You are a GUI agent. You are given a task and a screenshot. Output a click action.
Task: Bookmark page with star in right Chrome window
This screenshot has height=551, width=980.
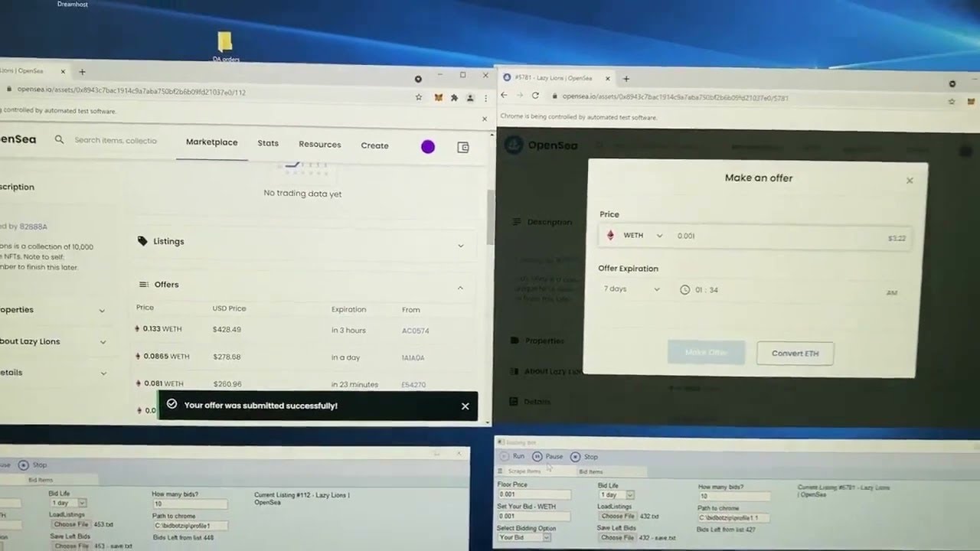(952, 101)
